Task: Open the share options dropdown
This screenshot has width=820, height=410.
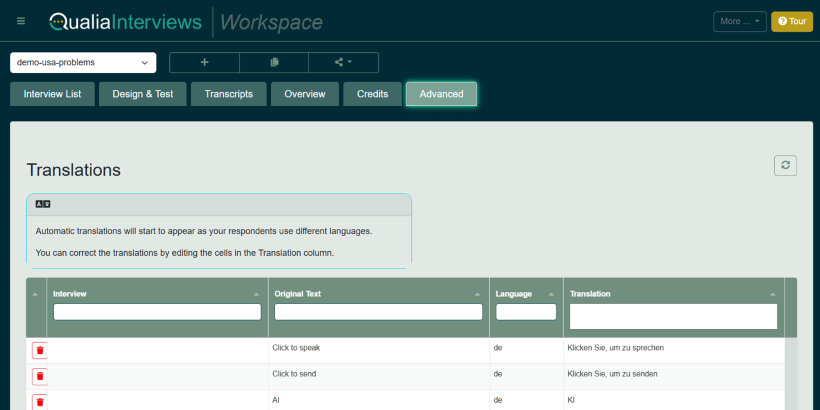Action: [x=344, y=62]
